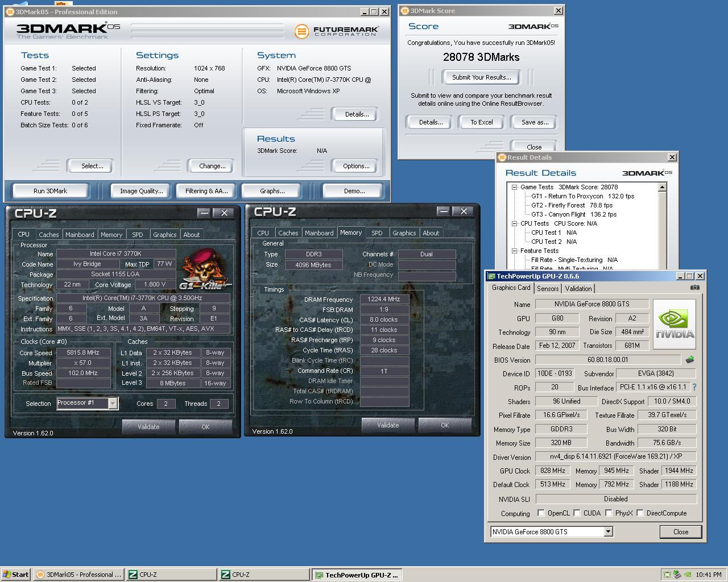Switch to Sensors tab in GPU-Z
728x582 pixels.
coord(548,289)
